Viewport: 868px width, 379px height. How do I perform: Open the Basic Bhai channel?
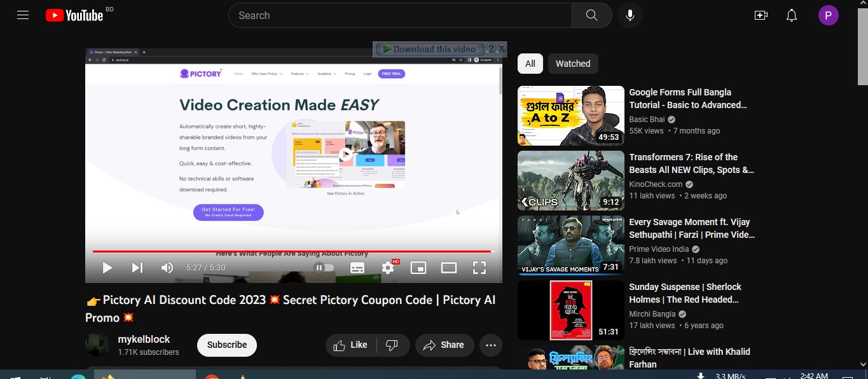(647, 120)
